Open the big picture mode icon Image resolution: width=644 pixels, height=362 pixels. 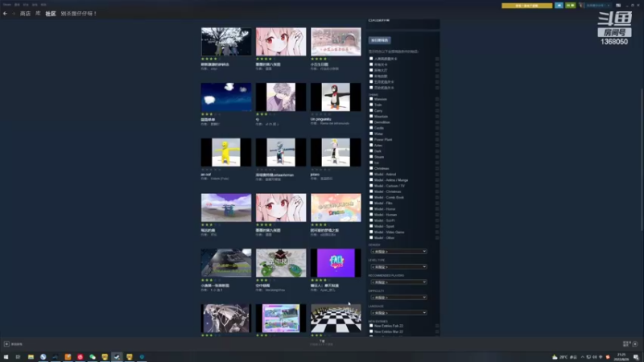(x=618, y=6)
